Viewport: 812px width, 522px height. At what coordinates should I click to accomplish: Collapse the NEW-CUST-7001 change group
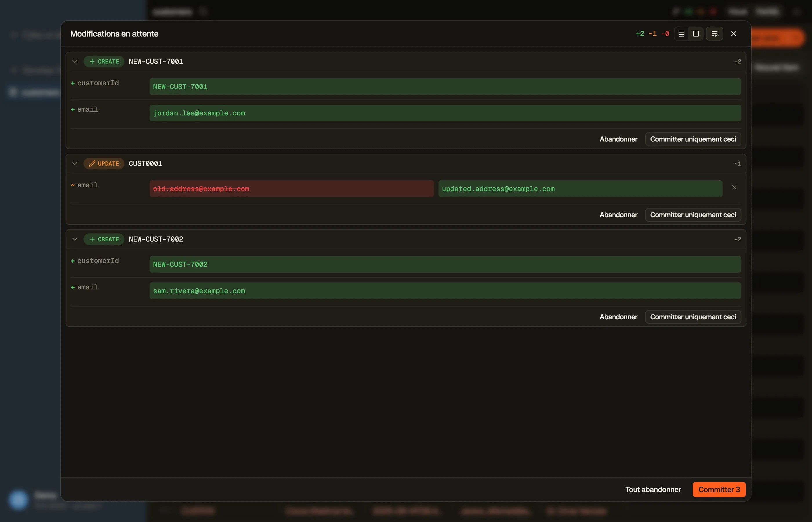pos(75,61)
